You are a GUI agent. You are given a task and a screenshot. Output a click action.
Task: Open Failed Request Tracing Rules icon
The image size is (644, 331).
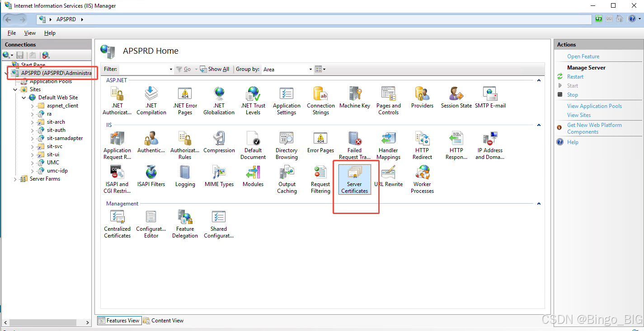(355, 145)
